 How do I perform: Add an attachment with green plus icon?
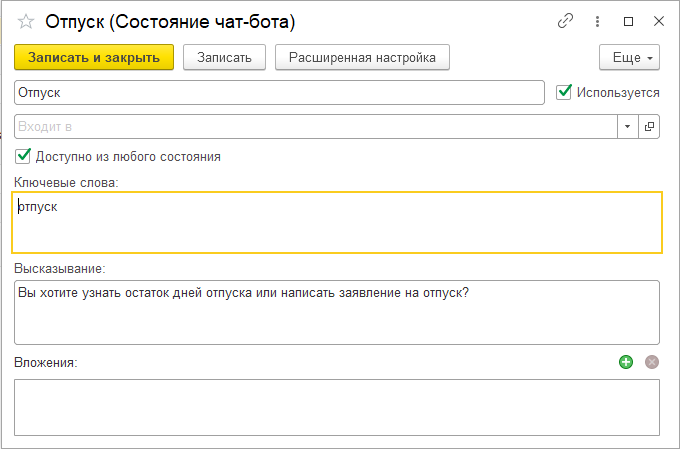[626, 362]
